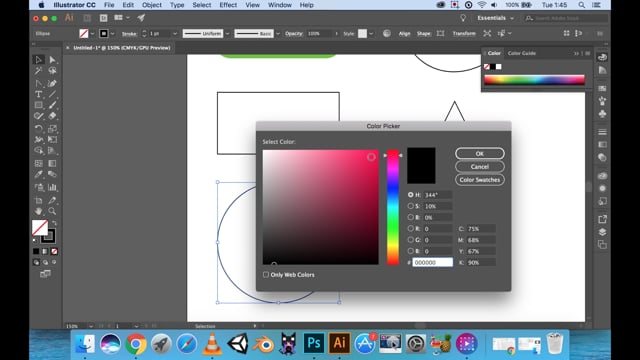Click the toolbar Fill swatch

pyautogui.click(x=40, y=228)
